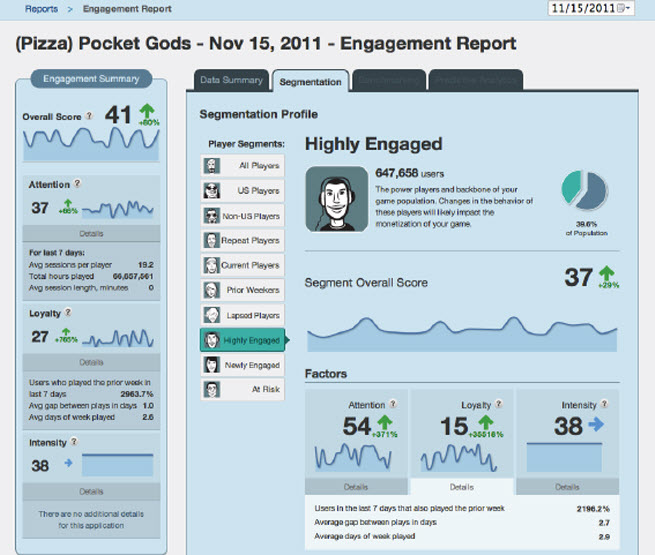Collapse Intensity Details in summary panel
This screenshot has width=655, height=555.
pos(91,492)
